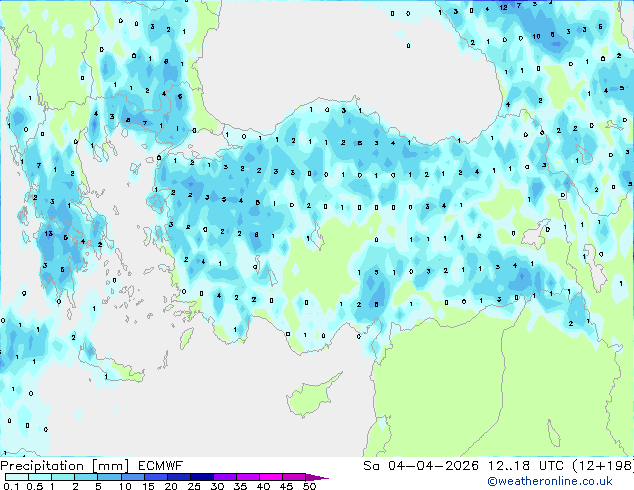Screen dimensions: 634x490
Task: Click the '(12+198)' forecast offset text
Action: click(603, 466)
